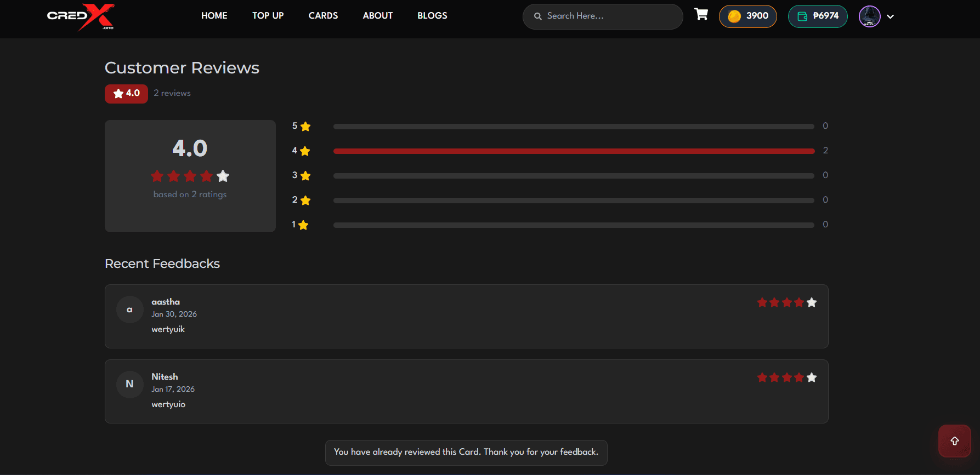Open the TOP UP menu item
This screenshot has width=980, height=475.
tap(268, 16)
